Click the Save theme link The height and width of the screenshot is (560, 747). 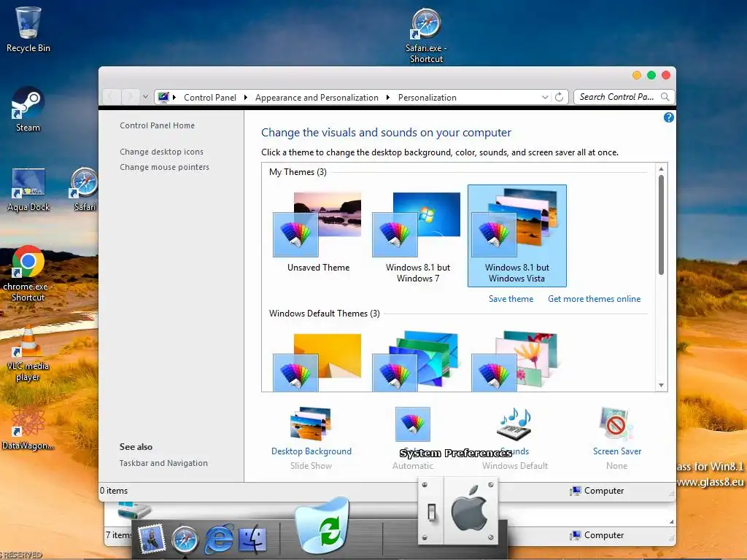pyautogui.click(x=511, y=298)
